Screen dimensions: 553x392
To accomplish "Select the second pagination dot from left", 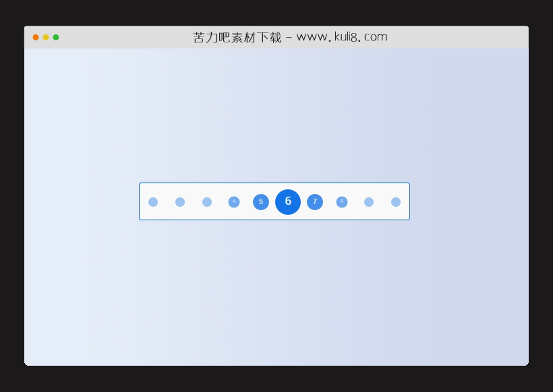I will 180,202.
